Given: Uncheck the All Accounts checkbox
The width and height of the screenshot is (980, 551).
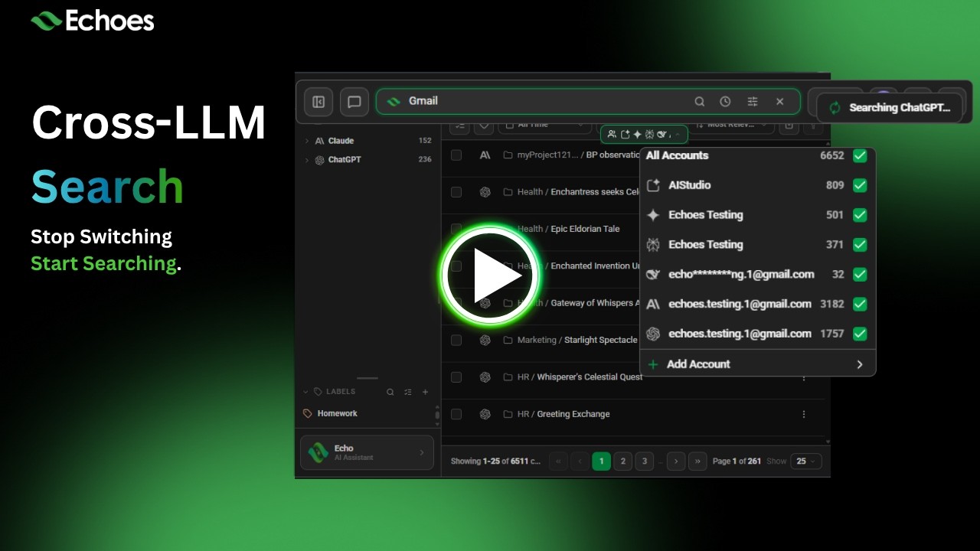Looking at the screenshot, I should click(860, 155).
